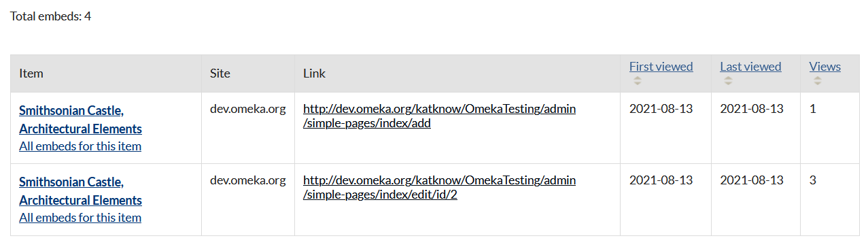
Task: Select the Item column header cell
Action: (x=106, y=73)
